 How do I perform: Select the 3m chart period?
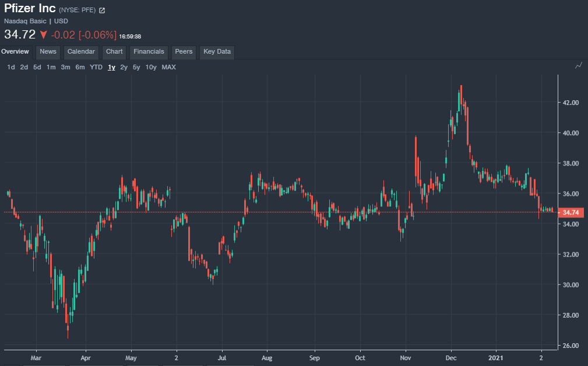[x=66, y=67]
